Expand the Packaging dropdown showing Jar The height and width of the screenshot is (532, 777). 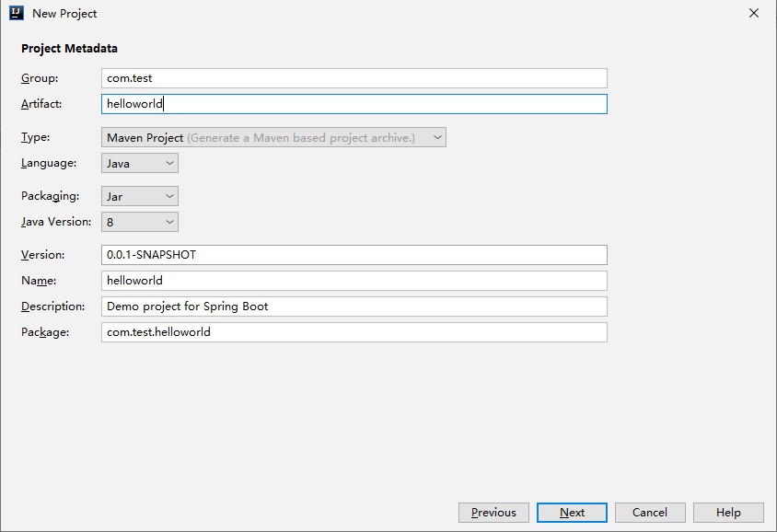[x=140, y=196]
